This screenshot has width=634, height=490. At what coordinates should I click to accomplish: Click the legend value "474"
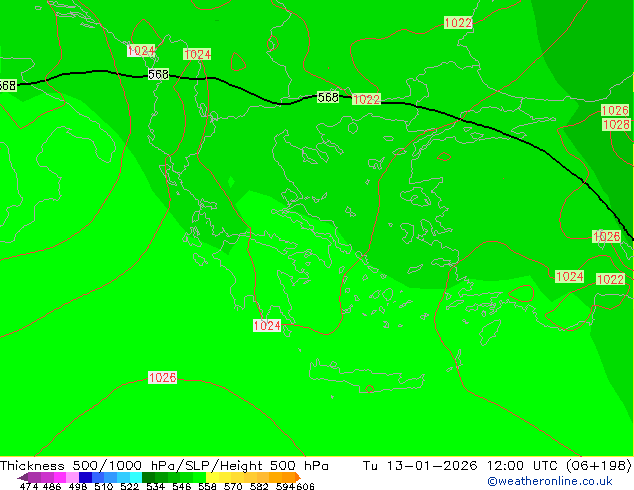[29, 486]
